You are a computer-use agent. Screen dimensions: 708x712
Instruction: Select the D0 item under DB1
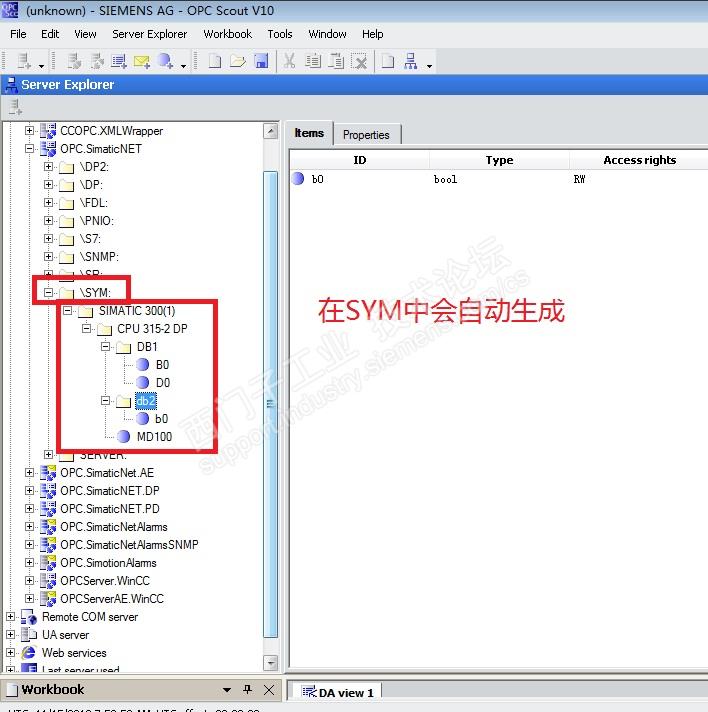pos(163,383)
